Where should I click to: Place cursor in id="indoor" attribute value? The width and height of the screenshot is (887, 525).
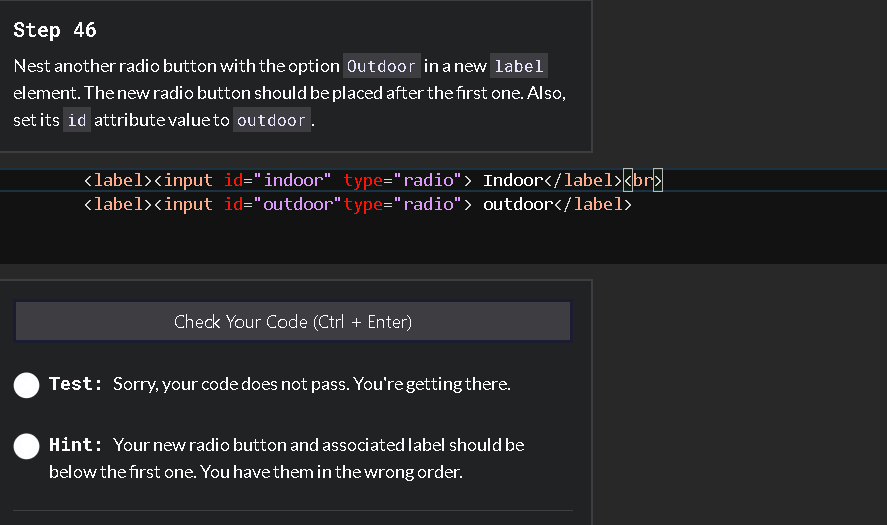point(295,181)
